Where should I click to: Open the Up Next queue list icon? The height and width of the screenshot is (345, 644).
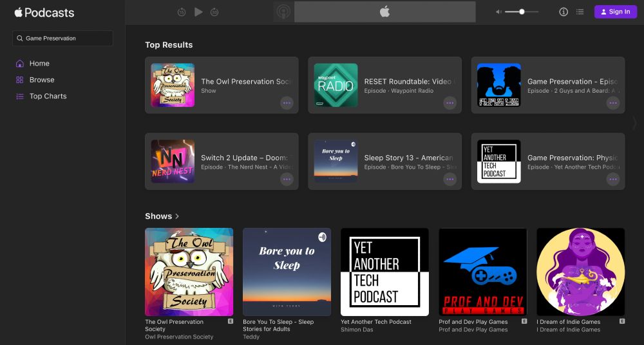[580, 12]
